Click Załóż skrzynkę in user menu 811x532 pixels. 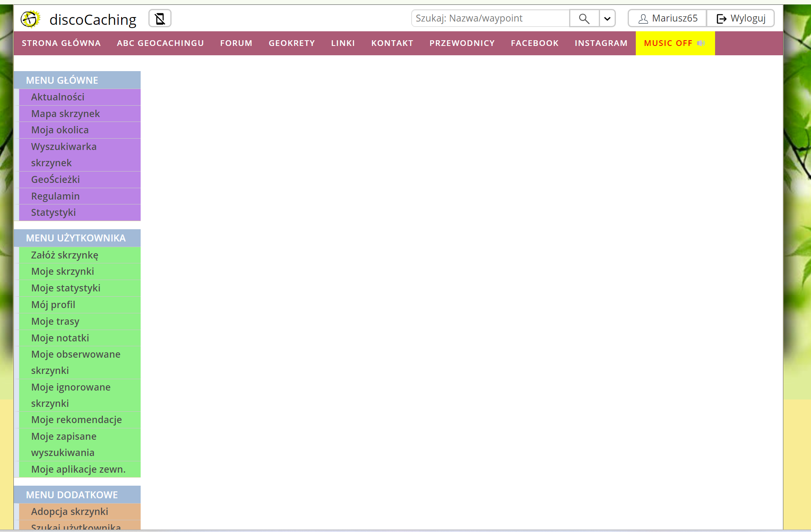click(65, 255)
